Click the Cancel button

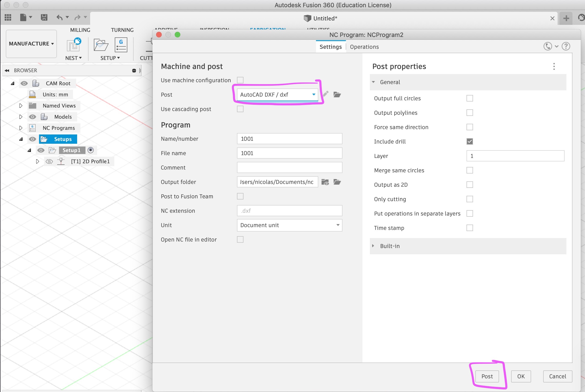558,376
